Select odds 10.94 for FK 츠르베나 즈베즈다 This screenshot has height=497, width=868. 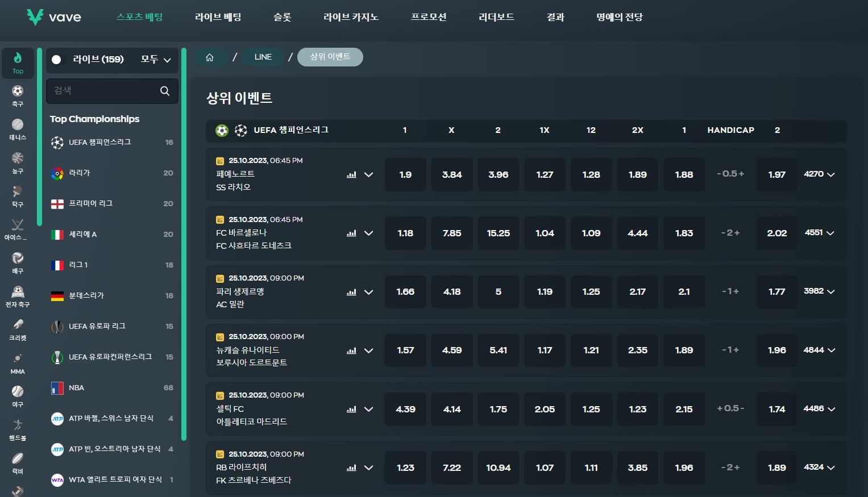click(499, 468)
